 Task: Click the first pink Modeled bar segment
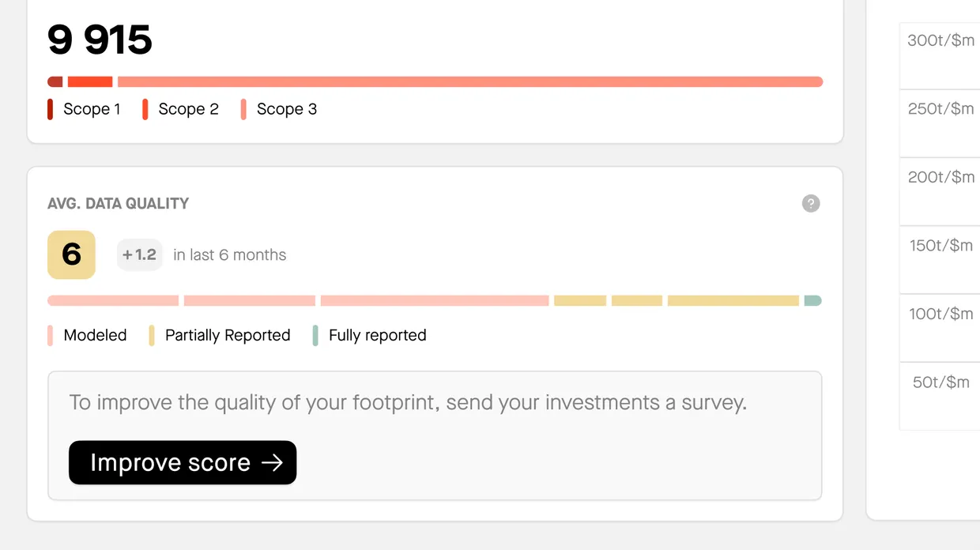pos(113,300)
